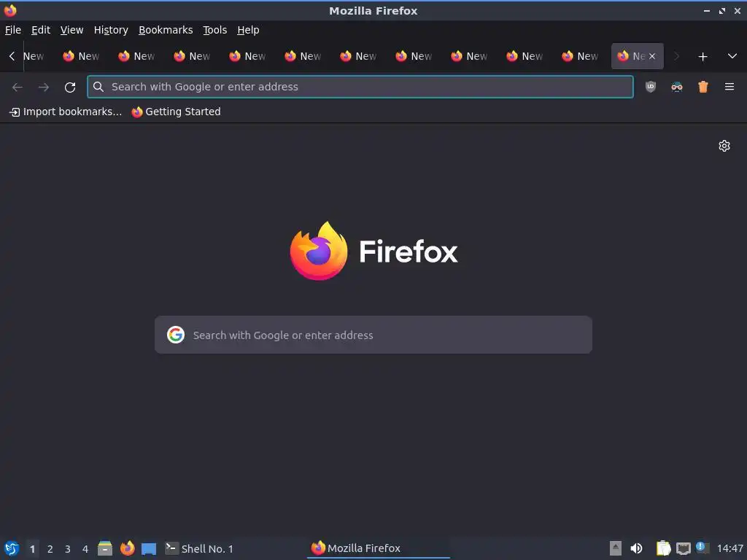
Task: Focus the center page search box
Action: tap(373, 335)
